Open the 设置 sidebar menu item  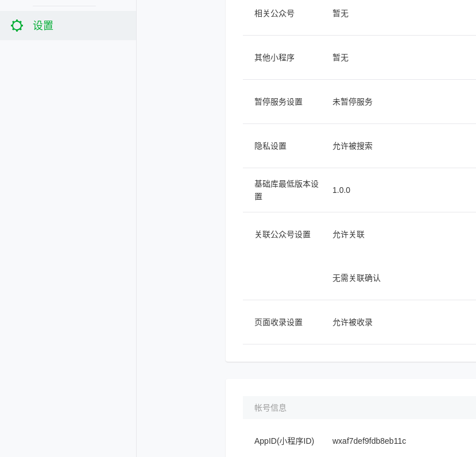(68, 25)
